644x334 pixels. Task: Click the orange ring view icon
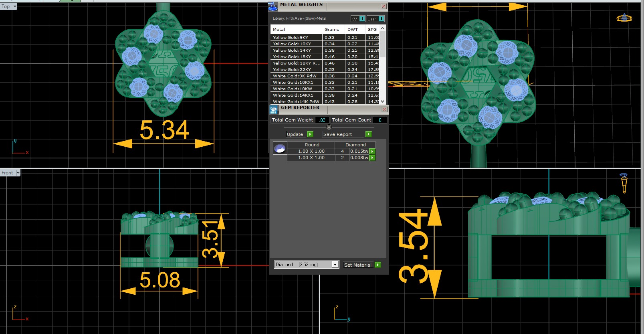[x=624, y=18]
